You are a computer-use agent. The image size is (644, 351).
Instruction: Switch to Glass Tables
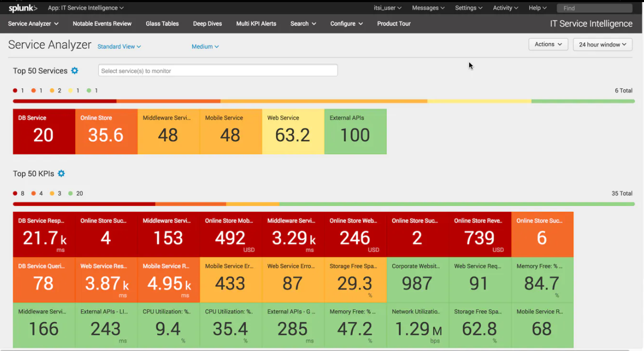pyautogui.click(x=162, y=23)
